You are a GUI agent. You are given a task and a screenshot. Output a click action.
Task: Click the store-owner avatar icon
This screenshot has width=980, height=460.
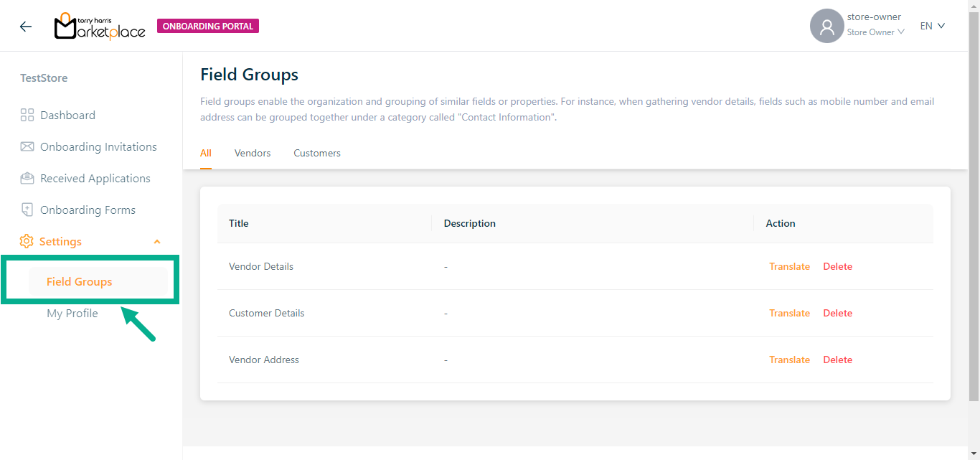(826, 27)
